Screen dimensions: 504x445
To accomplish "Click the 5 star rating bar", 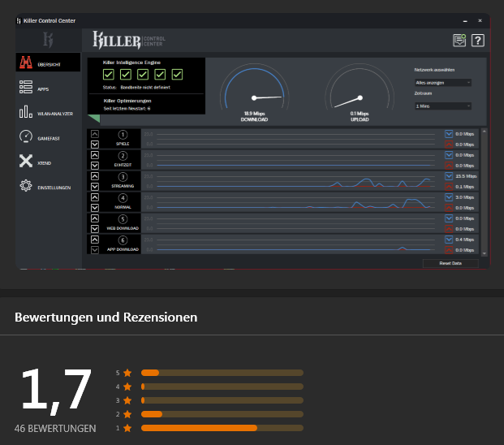I will (x=222, y=373).
